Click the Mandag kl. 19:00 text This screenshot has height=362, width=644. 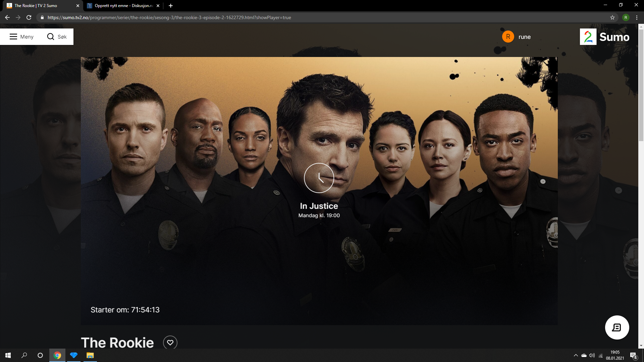click(319, 216)
